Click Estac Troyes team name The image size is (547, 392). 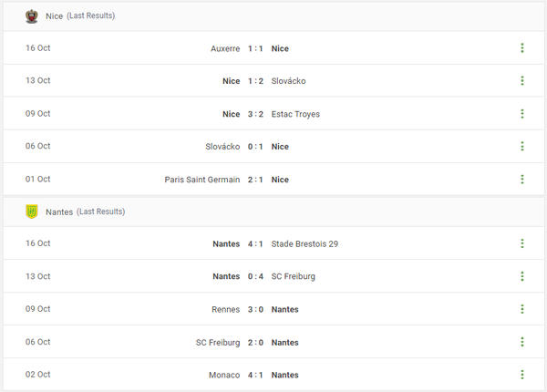[295, 114]
